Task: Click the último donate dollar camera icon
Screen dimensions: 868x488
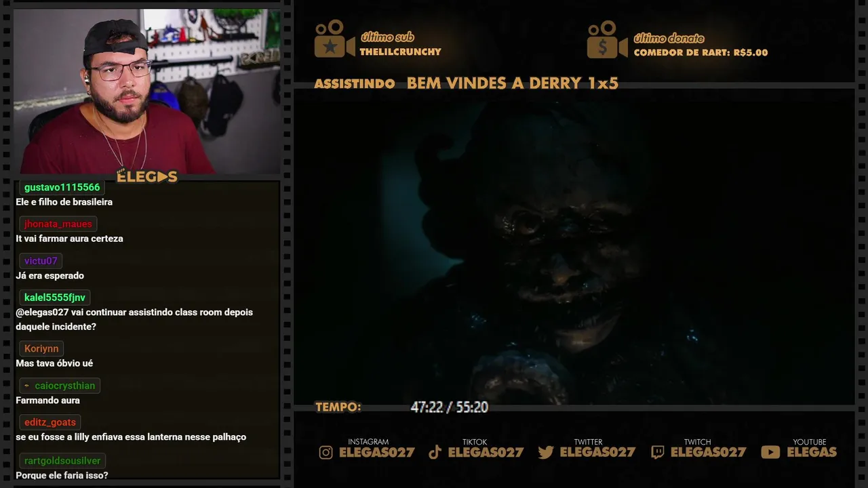Action: tap(608, 39)
